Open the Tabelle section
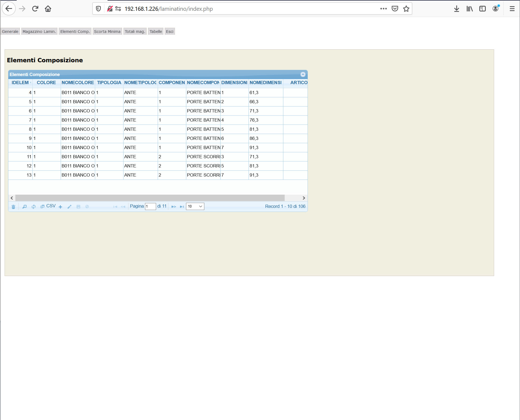This screenshot has height=420, width=520. 156,32
